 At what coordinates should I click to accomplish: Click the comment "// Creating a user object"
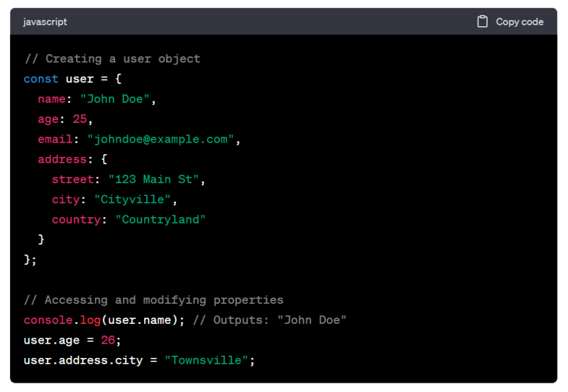[x=112, y=59]
